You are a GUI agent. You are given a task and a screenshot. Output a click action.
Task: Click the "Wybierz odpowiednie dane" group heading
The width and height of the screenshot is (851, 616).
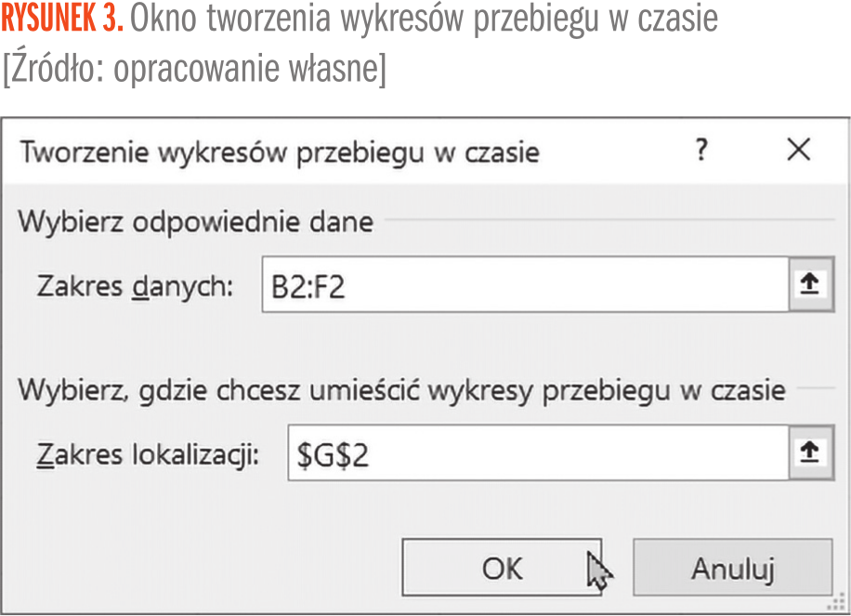click(196, 222)
